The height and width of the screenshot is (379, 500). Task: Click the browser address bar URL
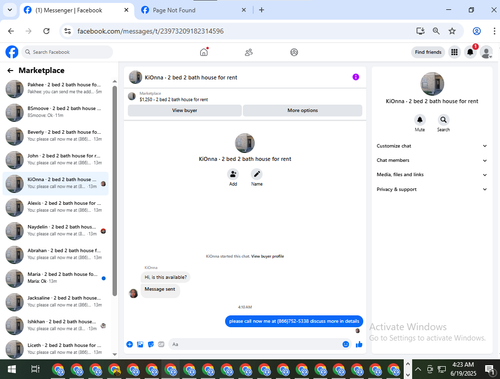[x=150, y=31]
